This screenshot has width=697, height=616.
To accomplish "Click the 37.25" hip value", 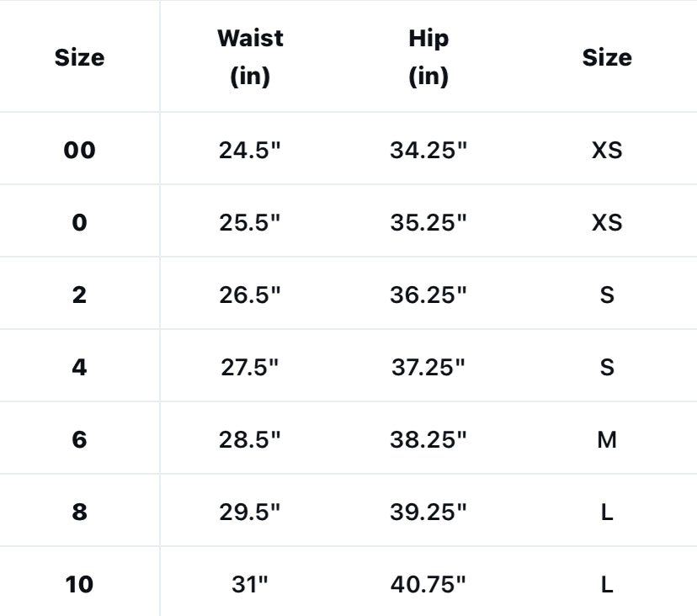I will tap(428, 368).
